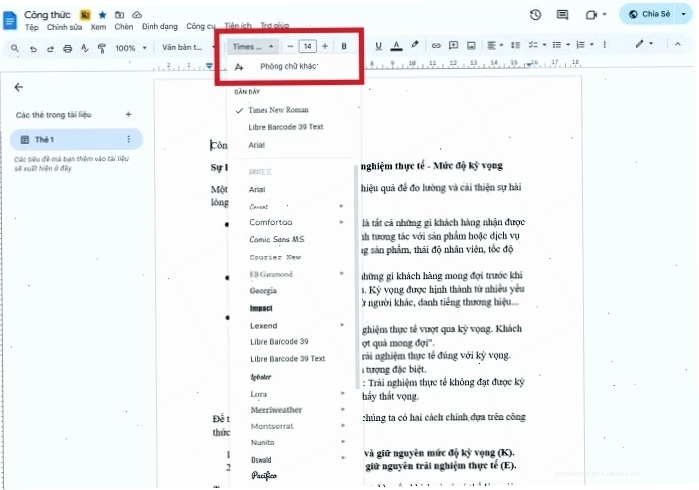The width and height of the screenshot is (699, 490).
Task: Open version history clock icon
Action: click(x=535, y=15)
